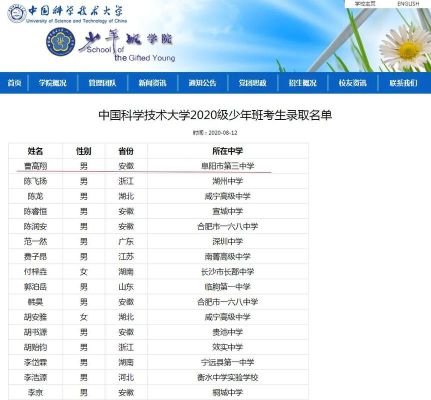431x400 pixels.
Task: Click the school cell 临朐第一中学
Action: 228,287
